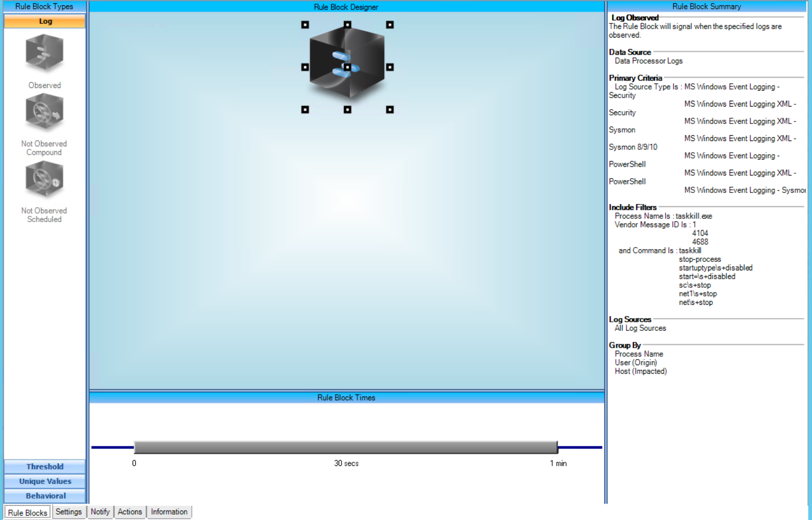Open the Information tab
Viewport: 812px width, 520px height.
[x=169, y=512]
